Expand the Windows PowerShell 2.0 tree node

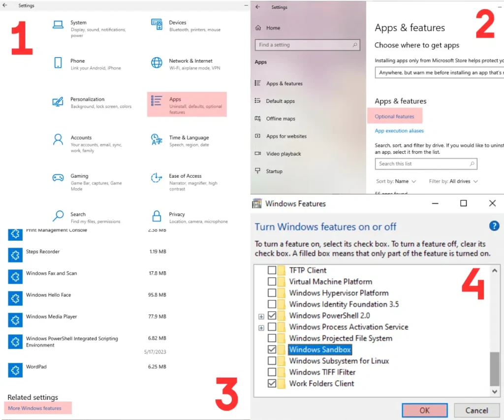point(261,317)
